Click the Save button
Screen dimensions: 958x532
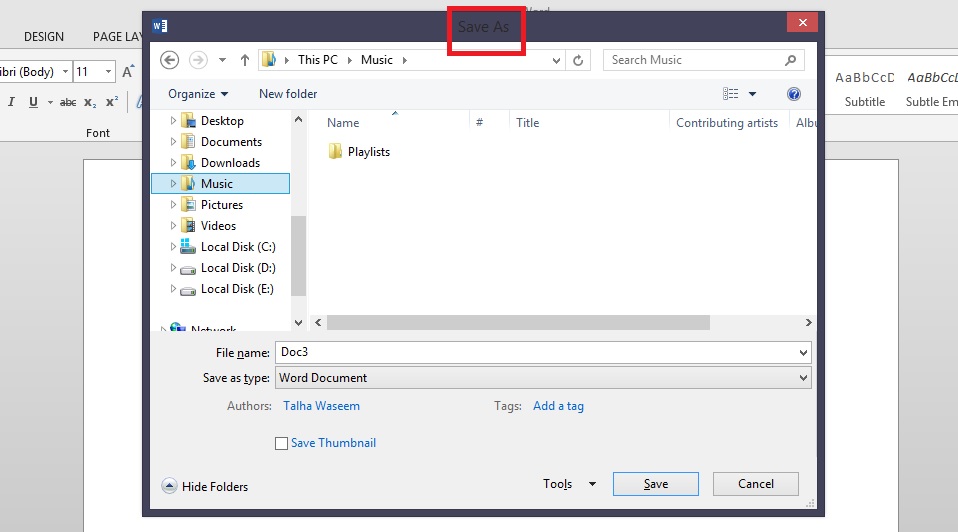coord(656,484)
